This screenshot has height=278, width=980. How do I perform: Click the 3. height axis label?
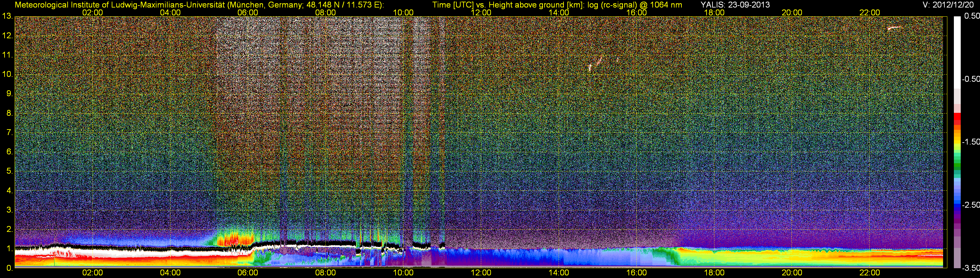point(9,210)
